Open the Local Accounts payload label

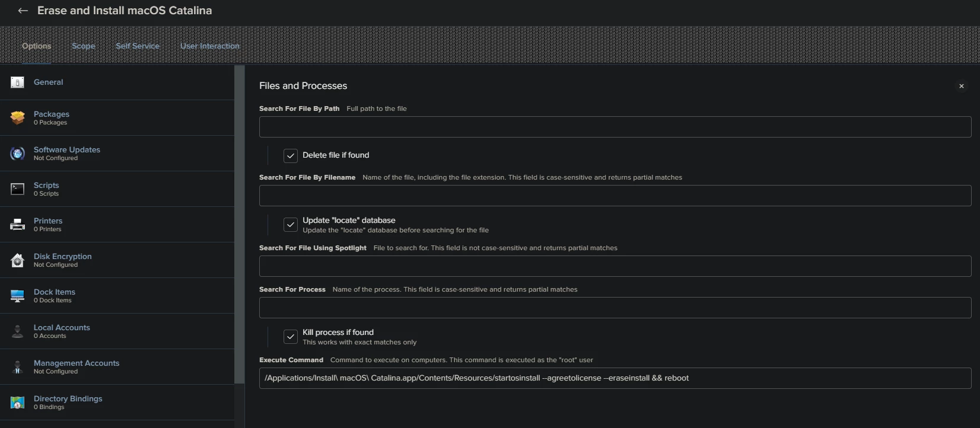pos(62,327)
